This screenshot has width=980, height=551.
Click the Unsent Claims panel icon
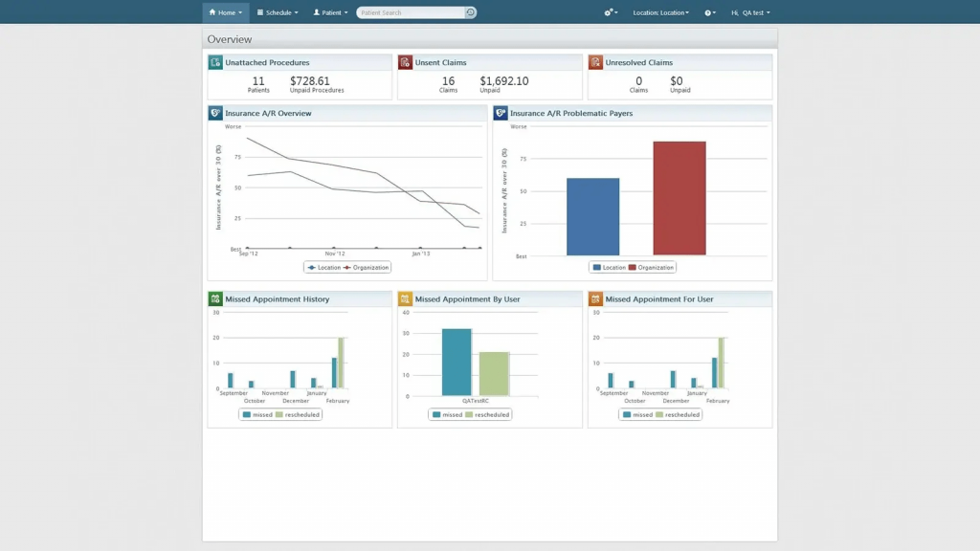click(405, 61)
